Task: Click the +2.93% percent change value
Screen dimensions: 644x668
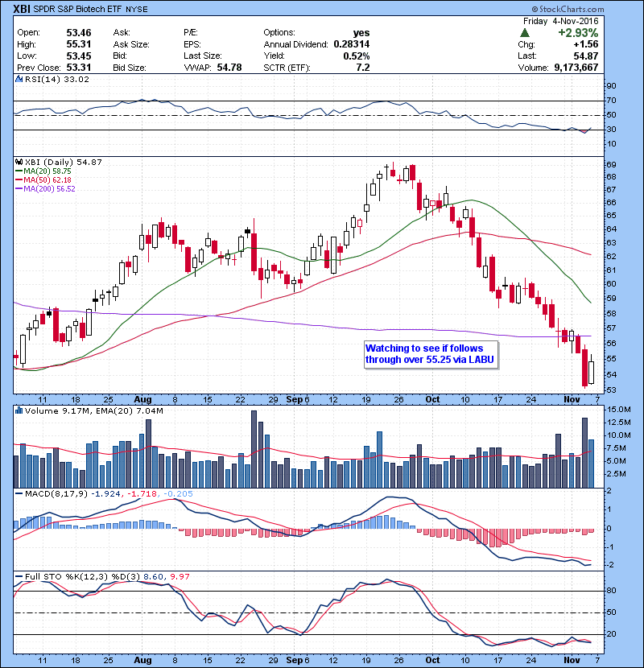Action: (578, 33)
